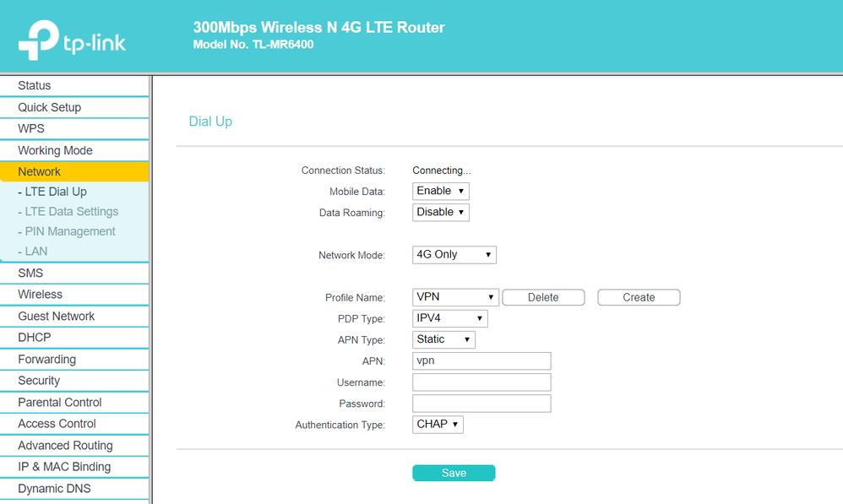Viewport: 843px width, 504px height.
Task: Click the Delete profile button
Action: [543, 297]
